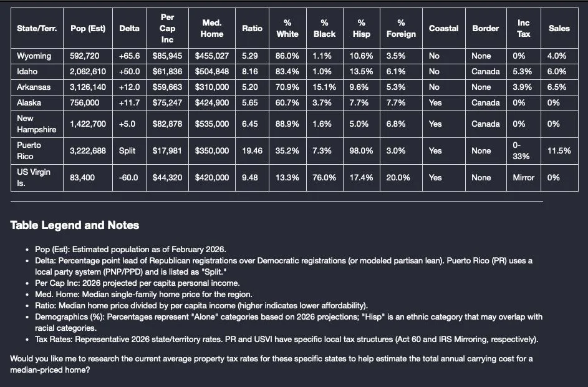Click the property tax rates follow-up question
This screenshot has height=387, width=588.
tap(271, 364)
